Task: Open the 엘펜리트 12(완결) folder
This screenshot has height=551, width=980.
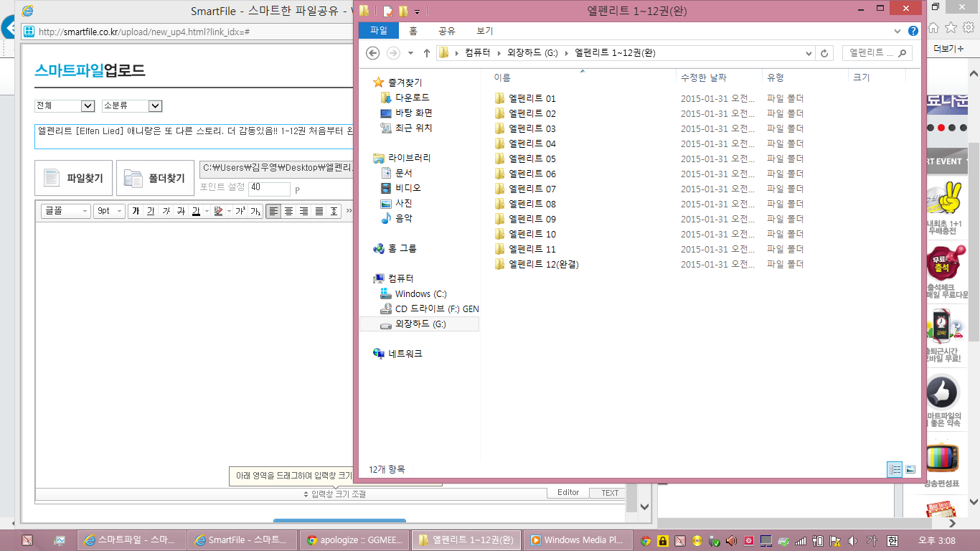Action: (543, 264)
